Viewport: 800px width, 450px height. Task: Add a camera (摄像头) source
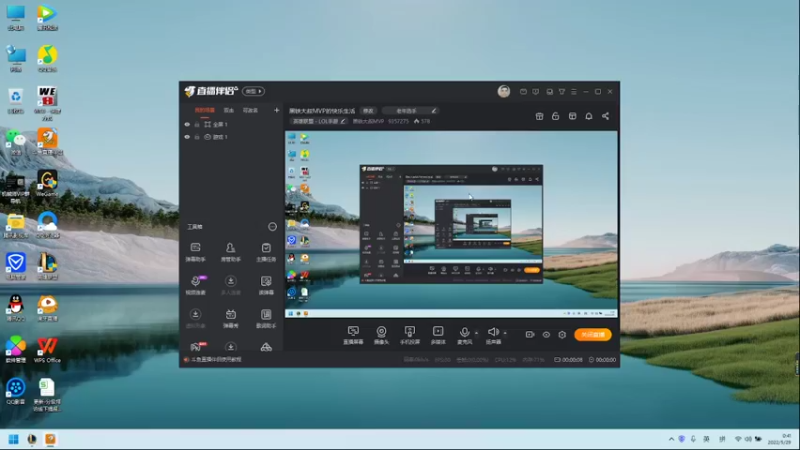click(x=381, y=335)
